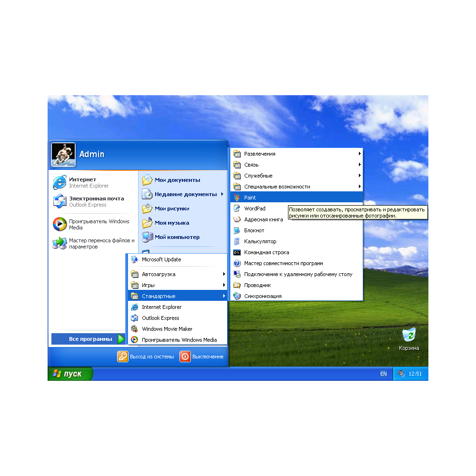Click pinned Outlook Express mail icon
Image resolution: width=476 pixels, height=476 pixels.
[x=60, y=201]
